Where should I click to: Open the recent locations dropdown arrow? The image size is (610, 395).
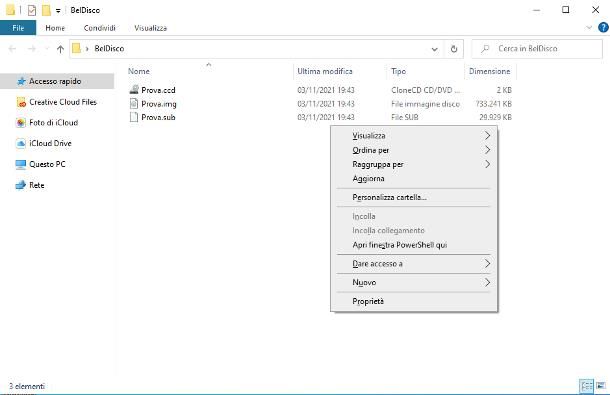coord(47,49)
